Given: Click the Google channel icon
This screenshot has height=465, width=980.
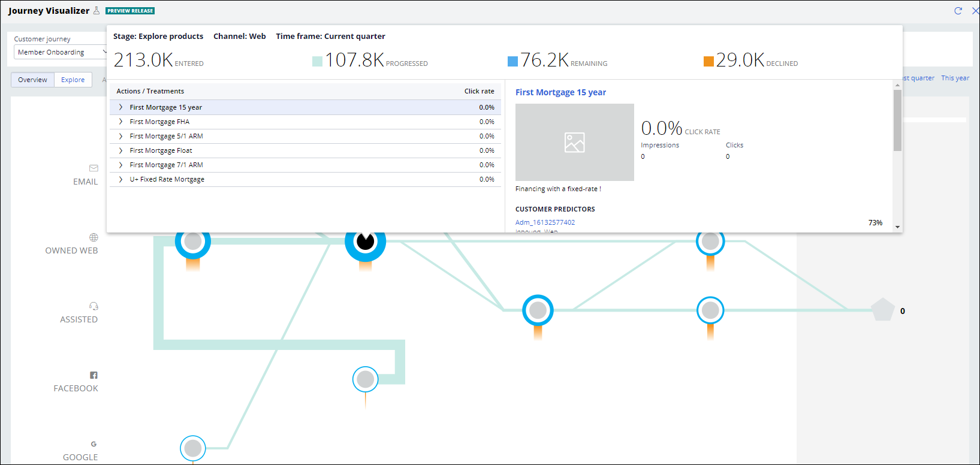Looking at the screenshot, I should point(94,444).
